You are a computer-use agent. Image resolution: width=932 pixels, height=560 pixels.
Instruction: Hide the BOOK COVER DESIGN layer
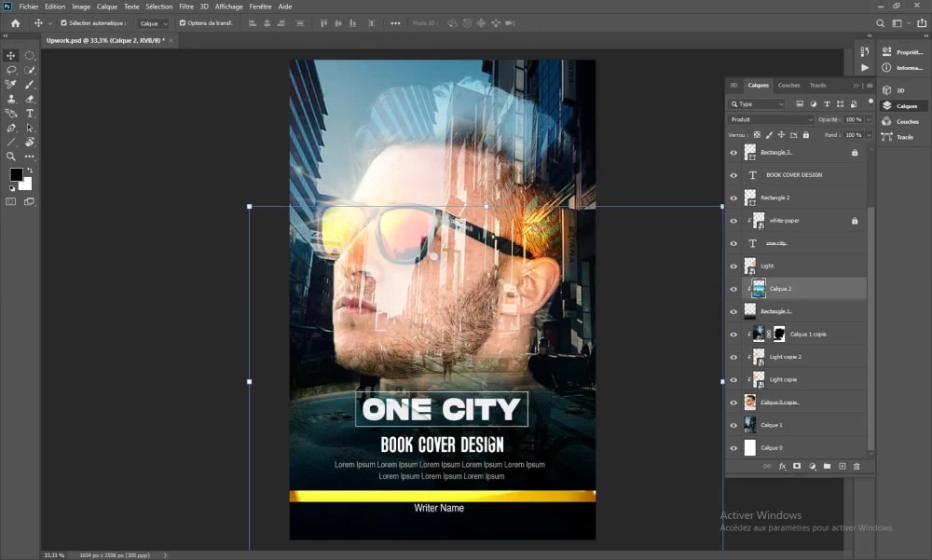click(x=733, y=174)
